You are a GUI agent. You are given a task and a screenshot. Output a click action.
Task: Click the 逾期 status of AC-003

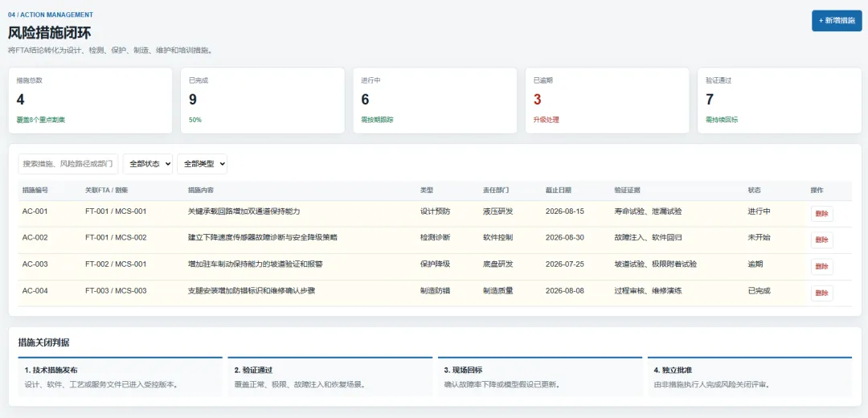[755, 264]
